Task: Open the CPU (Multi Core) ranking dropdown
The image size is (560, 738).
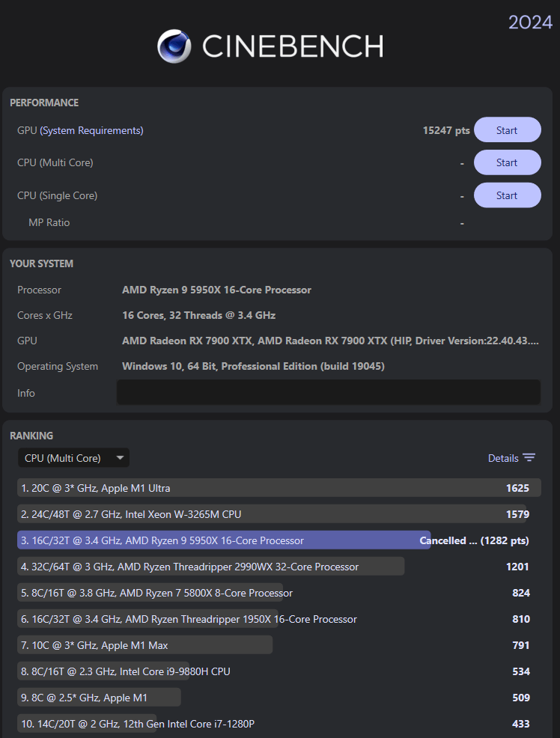Action: 73,458
